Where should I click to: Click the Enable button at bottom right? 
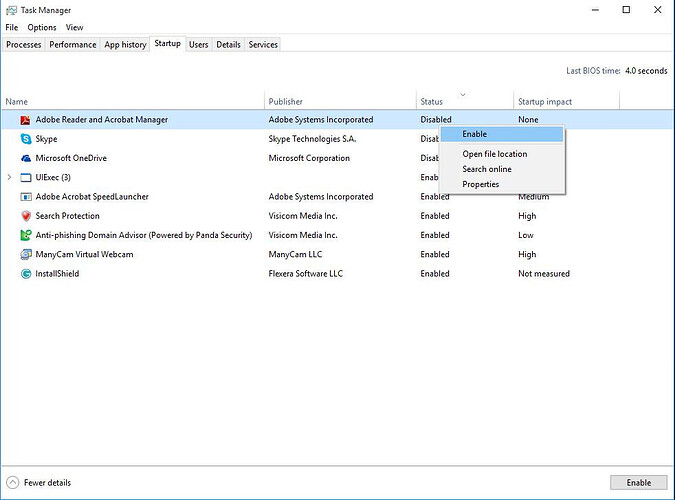(x=638, y=482)
